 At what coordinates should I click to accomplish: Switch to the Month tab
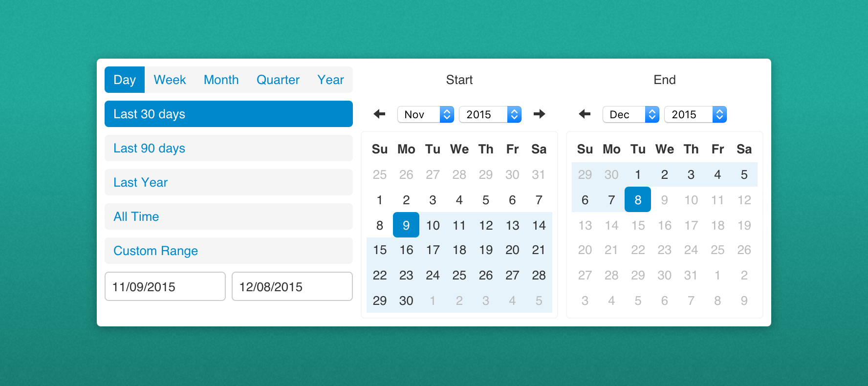click(221, 80)
